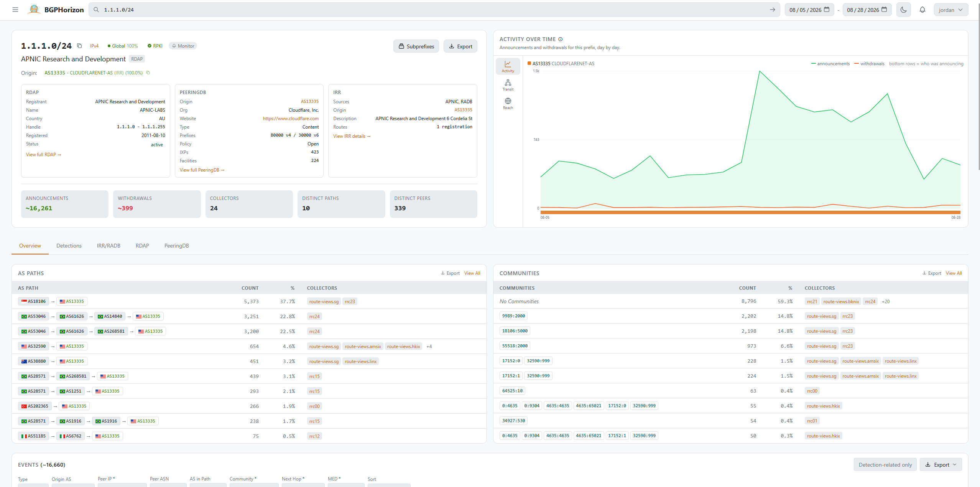Select the Transit chart view

(508, 85)
